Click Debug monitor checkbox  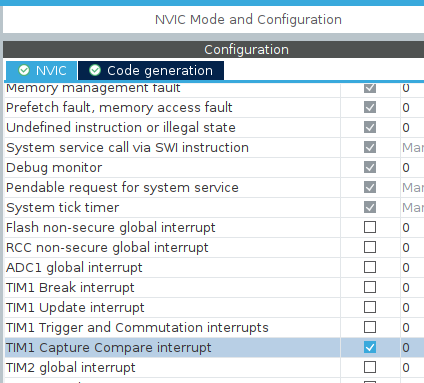[x=370, y=167]
